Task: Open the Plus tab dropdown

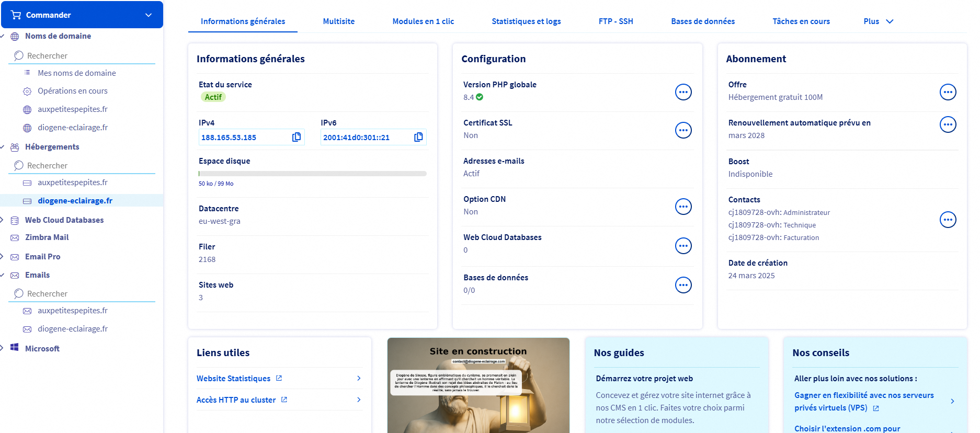Action: (x=878, y=21)
